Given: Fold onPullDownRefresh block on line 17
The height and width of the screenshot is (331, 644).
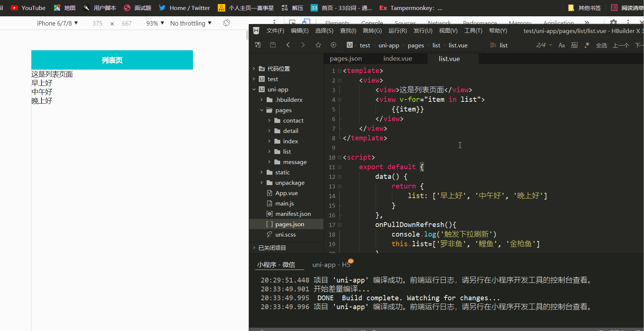Looking at the screenshot, I should [339, 225].
